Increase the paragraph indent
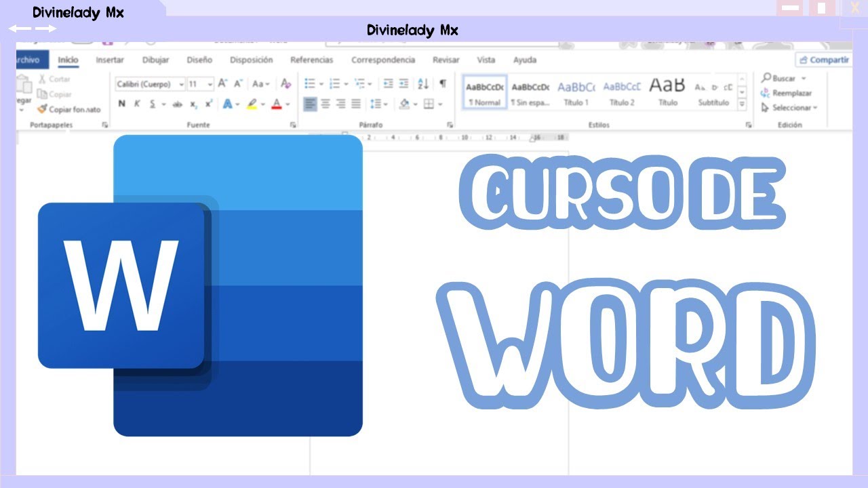 pos(403,84)
